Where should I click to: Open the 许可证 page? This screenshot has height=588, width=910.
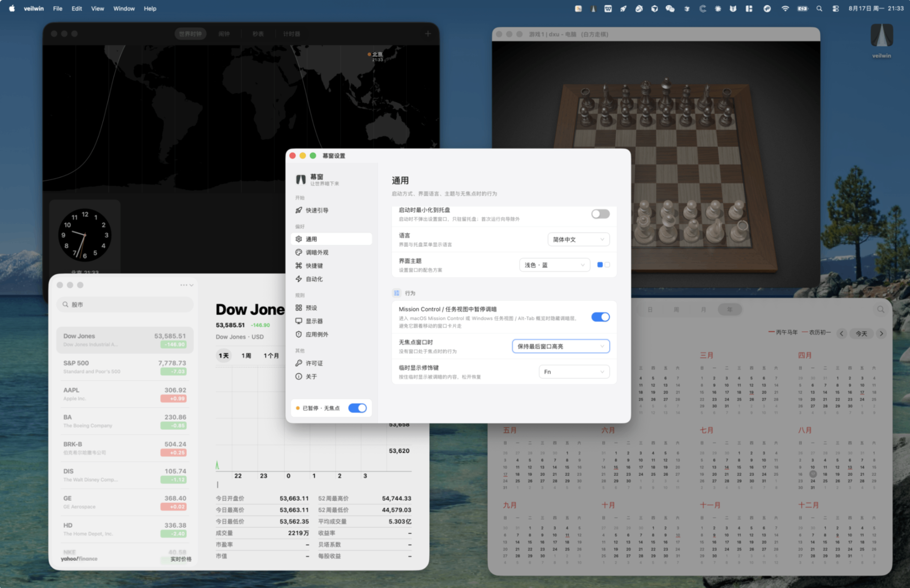(x=331, y=363)
